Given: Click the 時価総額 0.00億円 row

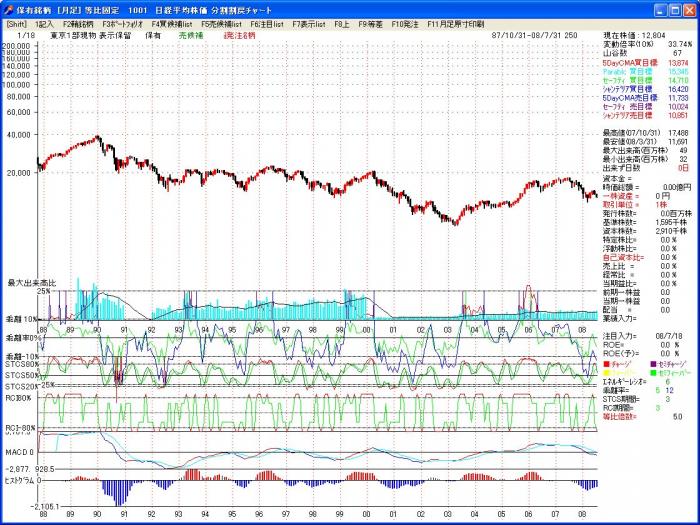Looking at the screenshot, I should [647, 188].
